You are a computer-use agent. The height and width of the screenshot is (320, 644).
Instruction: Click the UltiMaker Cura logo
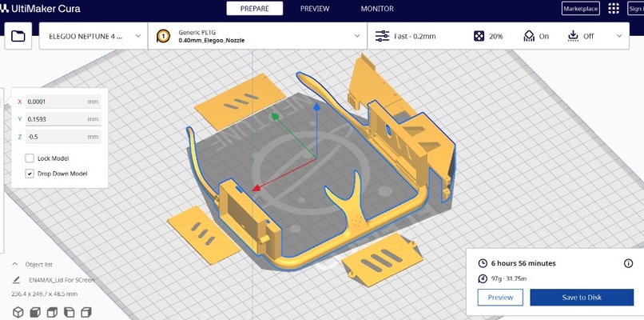coord(40,8)
